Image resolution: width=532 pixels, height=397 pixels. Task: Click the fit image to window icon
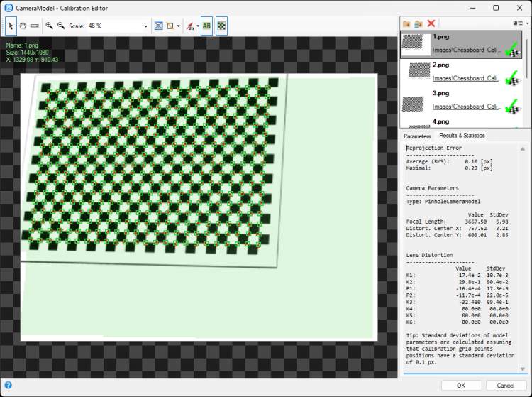[x=159, y=26]
